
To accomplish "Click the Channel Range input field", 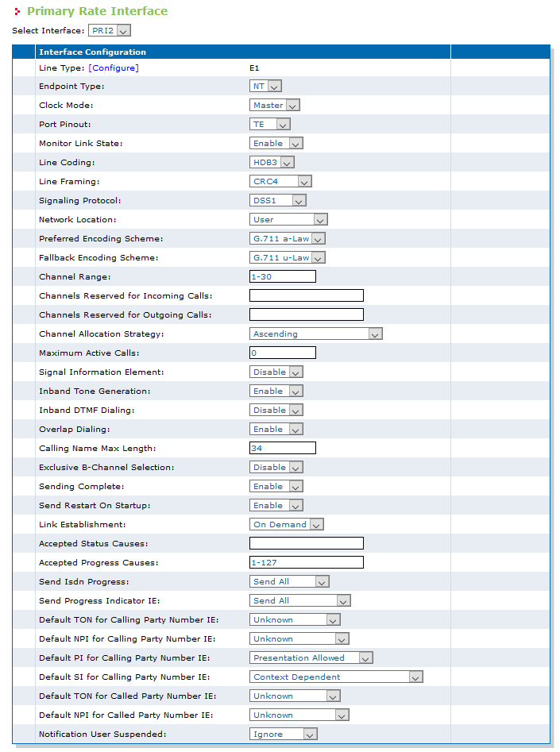I will click(283, 276).
